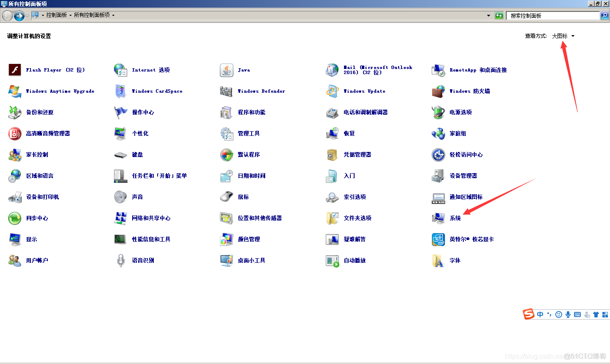Open 程序和功能 icon
The width and height of the screenshot is (610, 364).
click(x=227, y=112)
